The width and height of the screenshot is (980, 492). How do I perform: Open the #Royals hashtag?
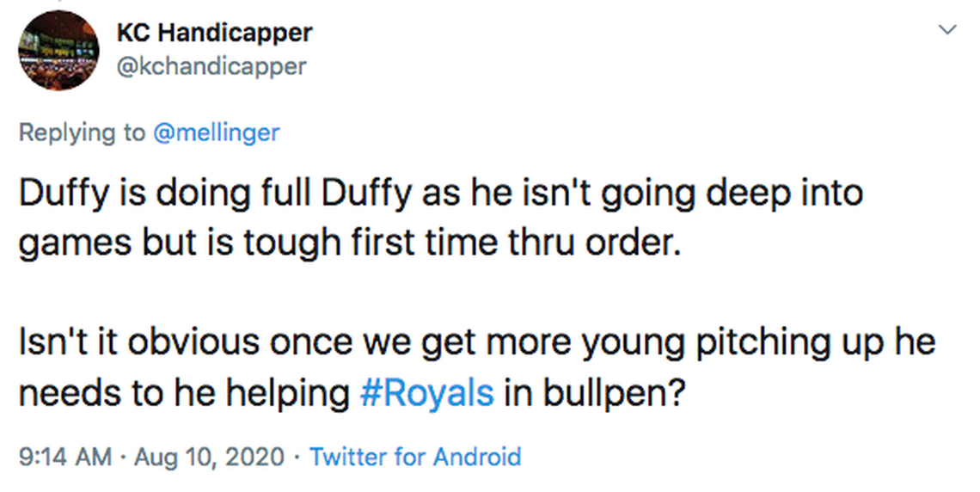[x=426, y=392]
